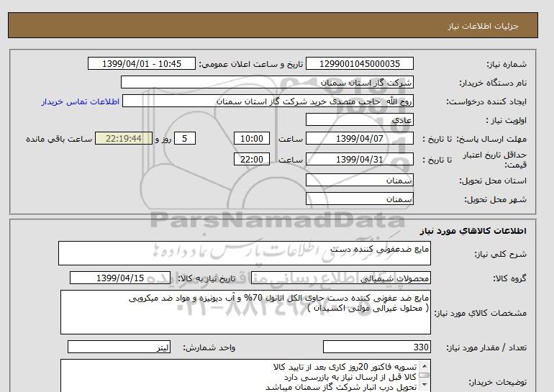Click the note line کالا قبل از ارسال نیاز به بازرسی
554x392 pixels.
pos(350,377)
